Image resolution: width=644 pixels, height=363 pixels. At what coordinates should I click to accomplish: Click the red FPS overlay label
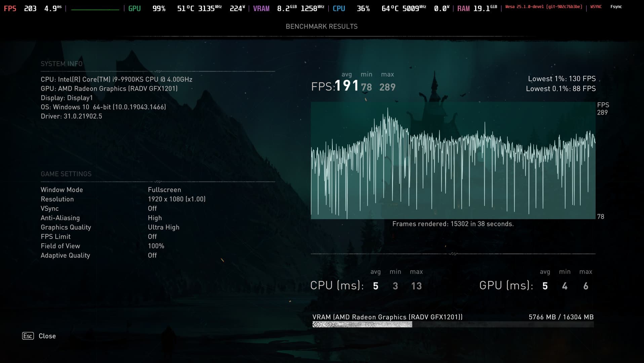[10, 8]
